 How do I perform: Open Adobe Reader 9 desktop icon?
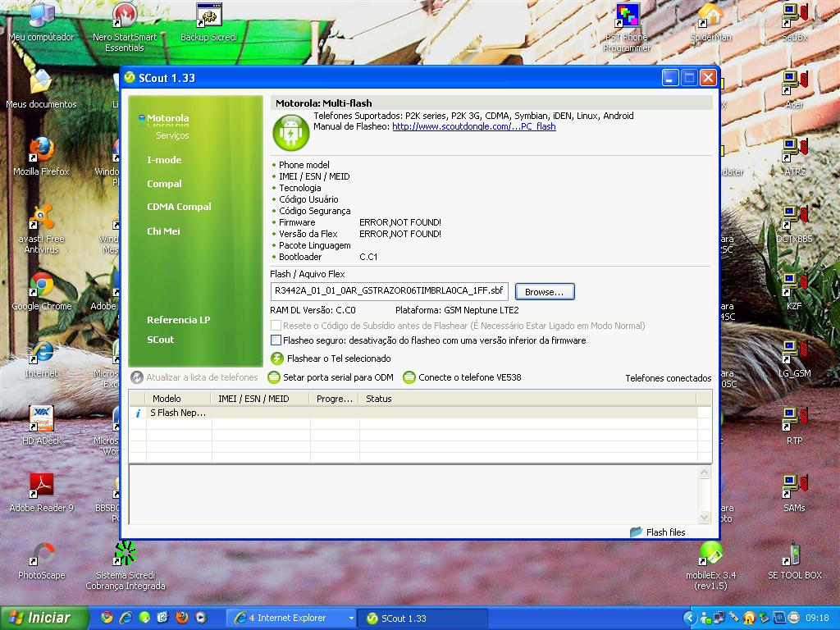click(41, 493)
